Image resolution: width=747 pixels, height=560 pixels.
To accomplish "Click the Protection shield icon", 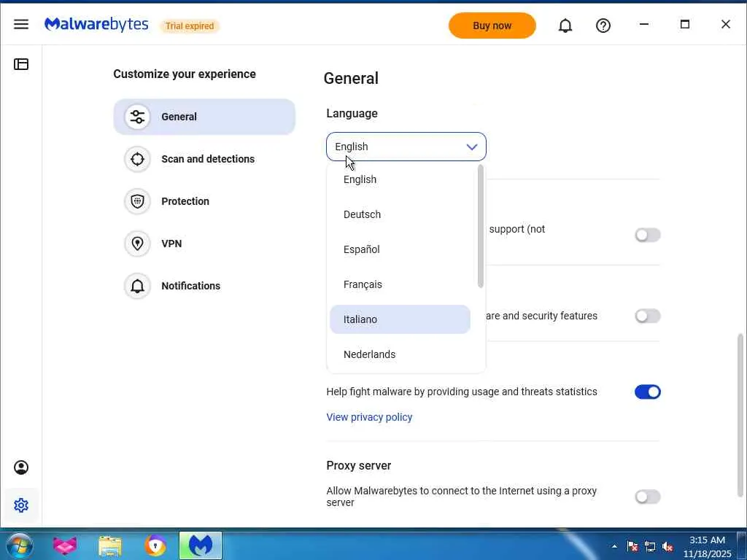I will 137,201.
